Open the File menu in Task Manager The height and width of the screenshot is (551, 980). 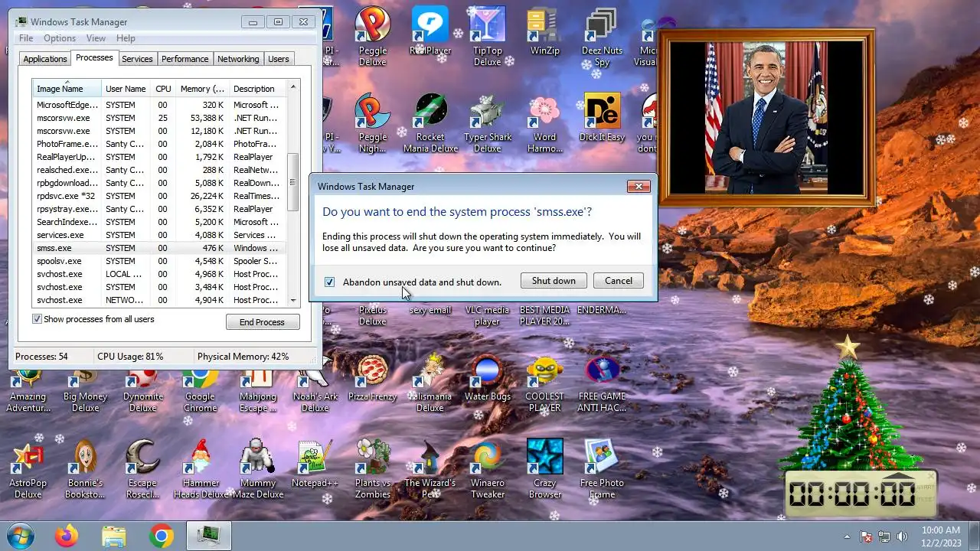26,38
